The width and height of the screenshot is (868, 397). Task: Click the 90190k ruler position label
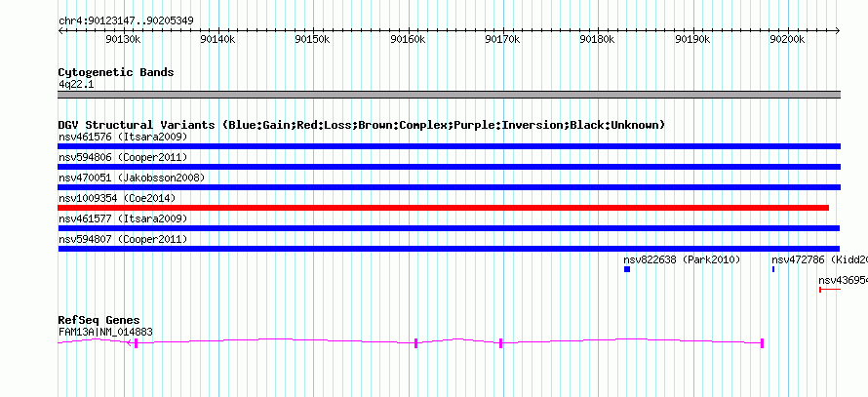click(692, 39)
